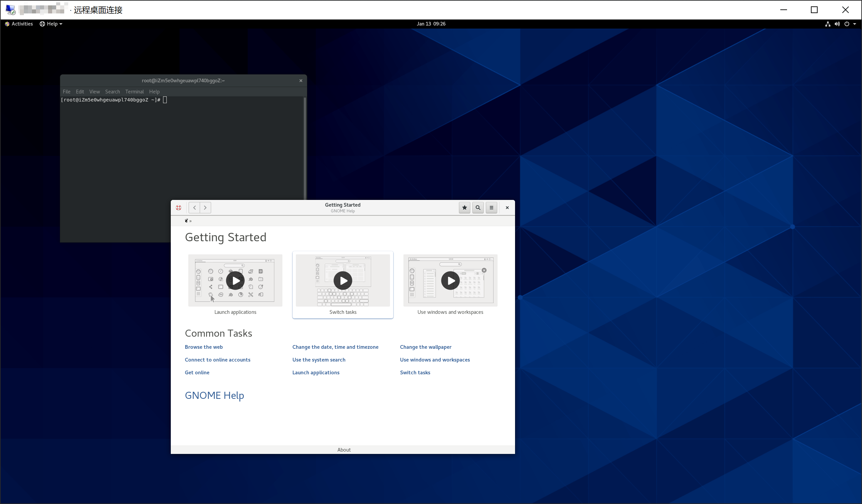Play the Switch tasks video
Screen dimensions: 862x504
click(343, 281)
